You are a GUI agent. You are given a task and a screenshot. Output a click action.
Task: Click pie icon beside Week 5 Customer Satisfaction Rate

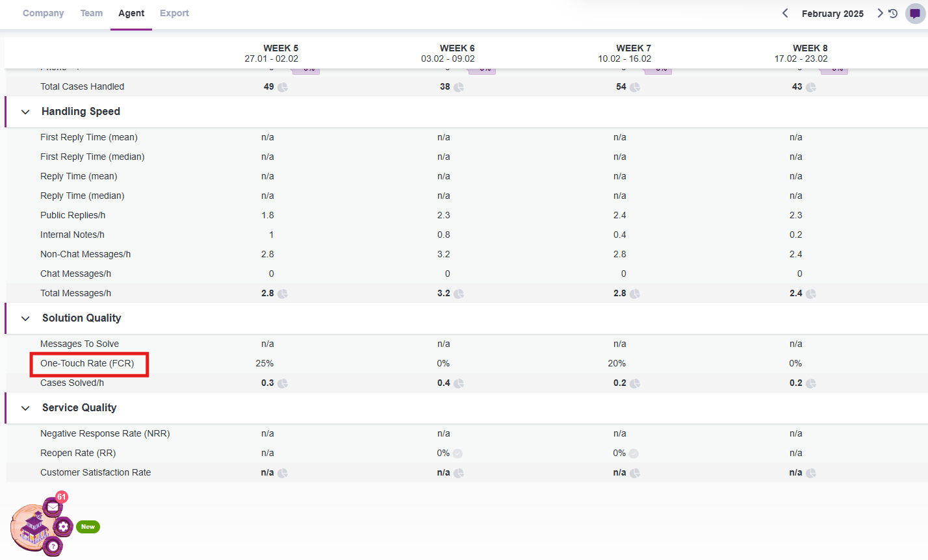[283, 473]
